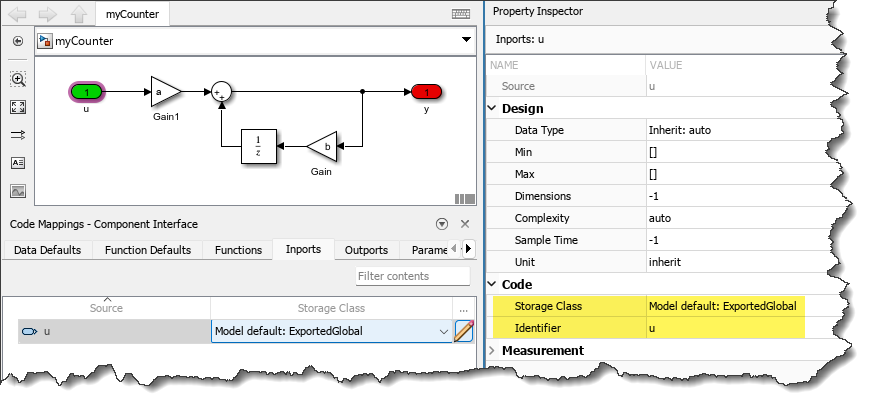874x409 pixels.
Task: Close the Code Mappings panel
Action: point(465,224)
